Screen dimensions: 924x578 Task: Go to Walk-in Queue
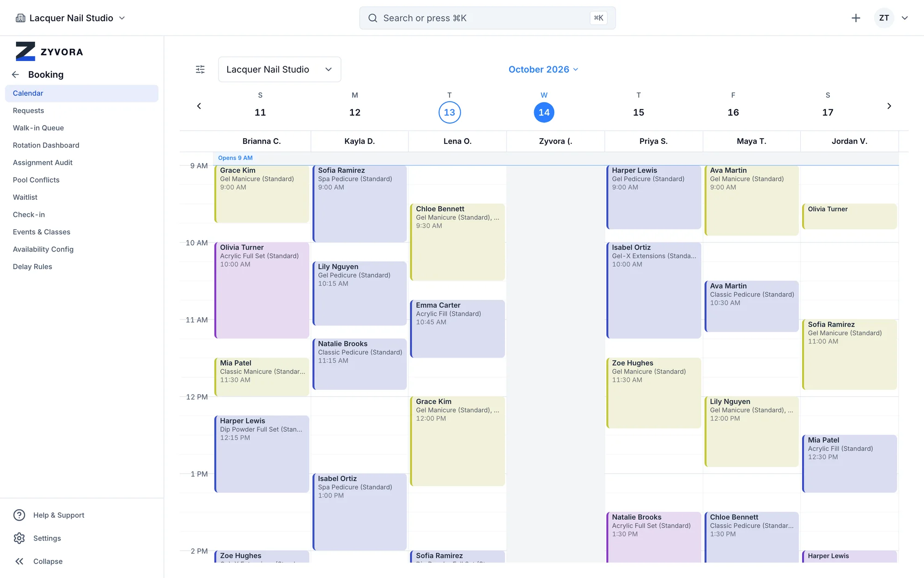[82, 128]
